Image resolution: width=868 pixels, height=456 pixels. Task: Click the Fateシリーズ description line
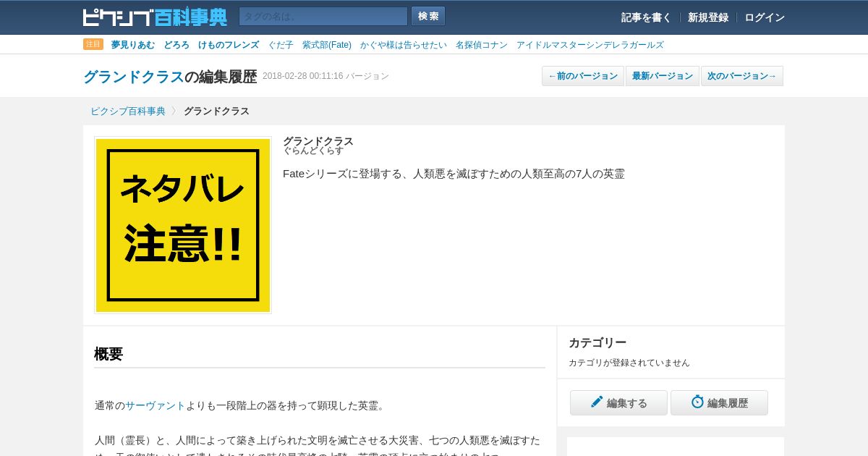coord(454,174)
